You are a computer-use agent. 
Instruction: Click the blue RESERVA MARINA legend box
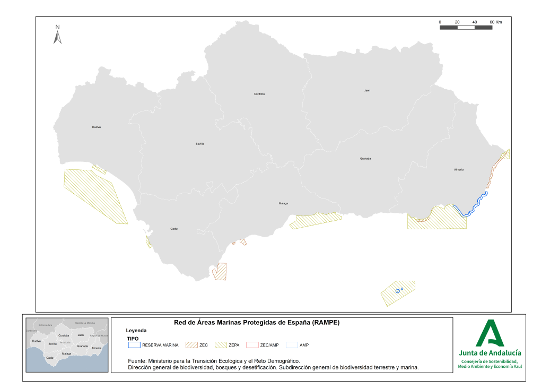[134, 345]
